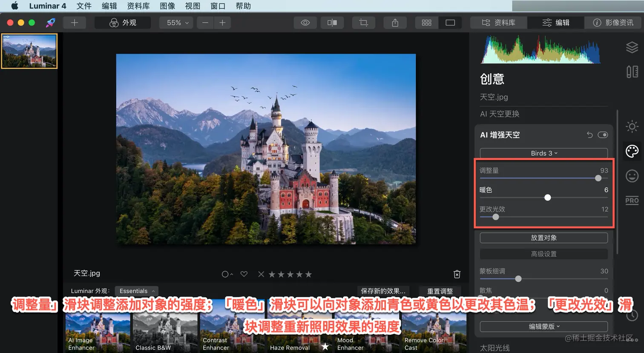Image resolution: width=644 pixels, height=353 pixels.
Task: Click the Luminar rocket logo icon
Action: (x=51, y=23)
